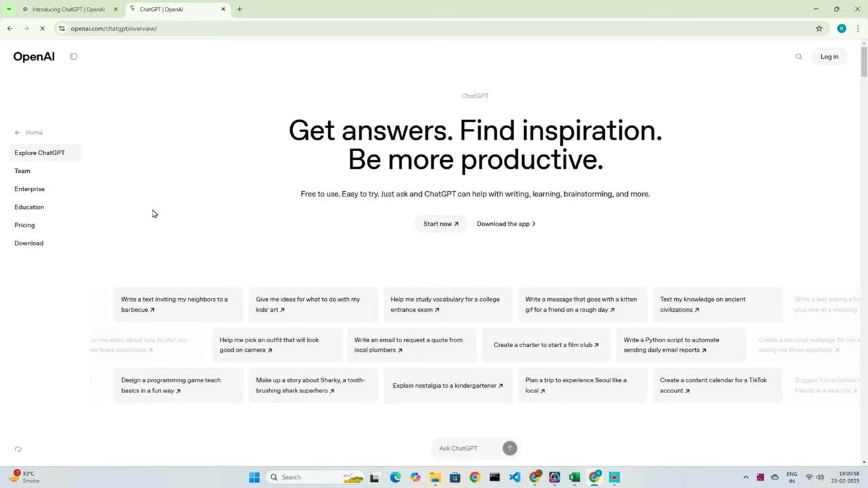
Task: Close the ChatGPT | OpenAI tab
Action: tap(223, 9)
